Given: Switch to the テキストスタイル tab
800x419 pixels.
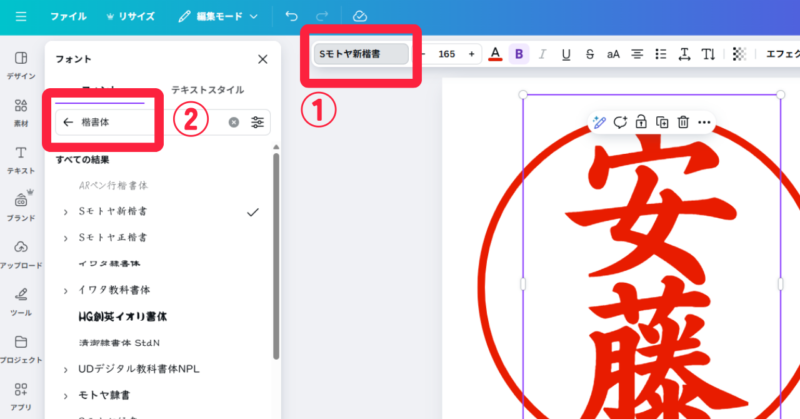Looking at the screenshot, I should pos(208,90).
